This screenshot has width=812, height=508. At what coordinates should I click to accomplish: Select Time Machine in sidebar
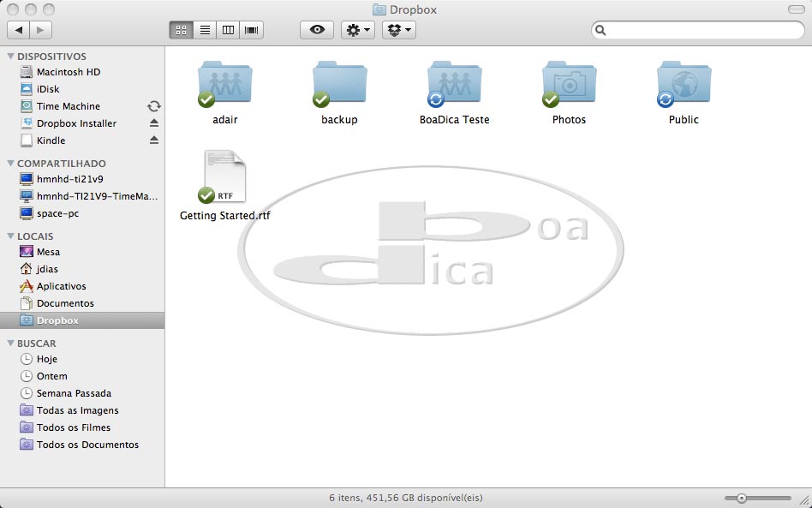(82, 106)
